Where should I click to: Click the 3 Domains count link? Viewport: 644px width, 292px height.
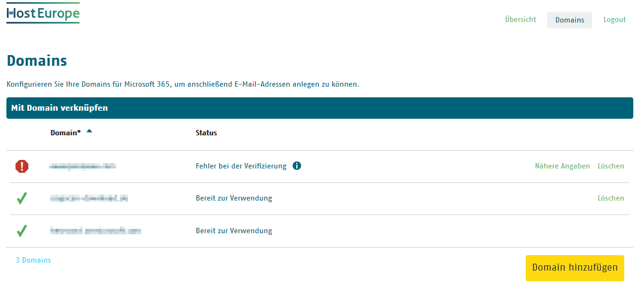tap(33, 260)
